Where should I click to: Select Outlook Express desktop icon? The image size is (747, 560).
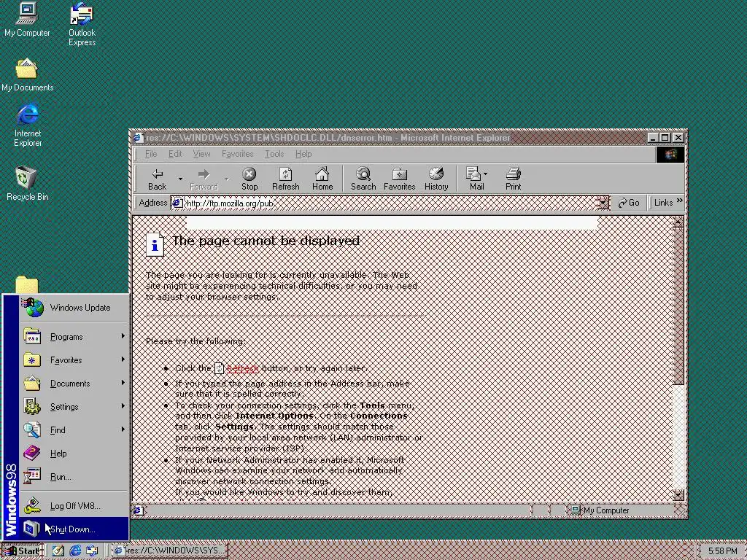82,24
